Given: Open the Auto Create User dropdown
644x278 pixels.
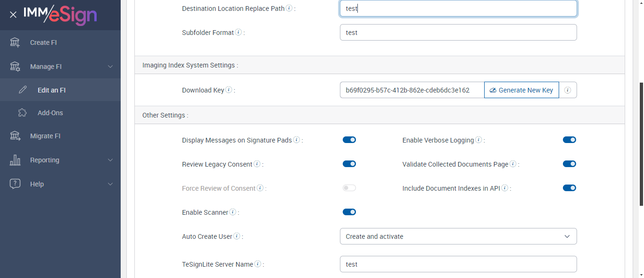Looking at the screenshot, I should point(458,236).
